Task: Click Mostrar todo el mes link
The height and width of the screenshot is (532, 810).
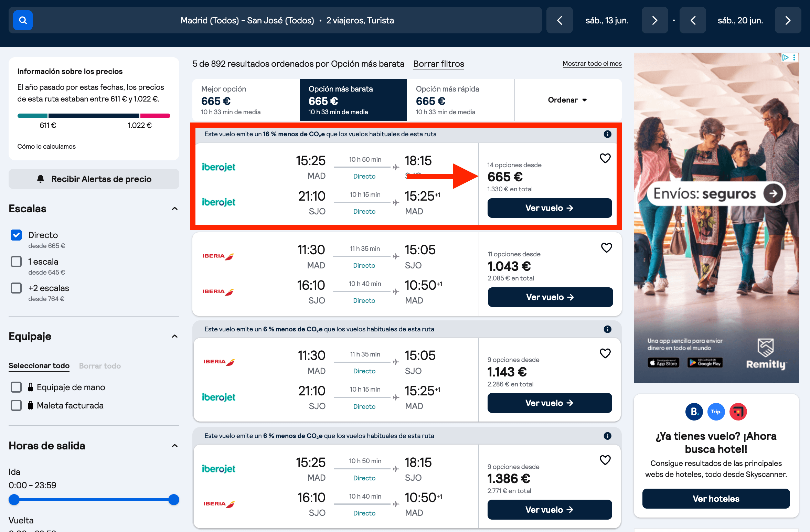Action: tap(592, 64)
